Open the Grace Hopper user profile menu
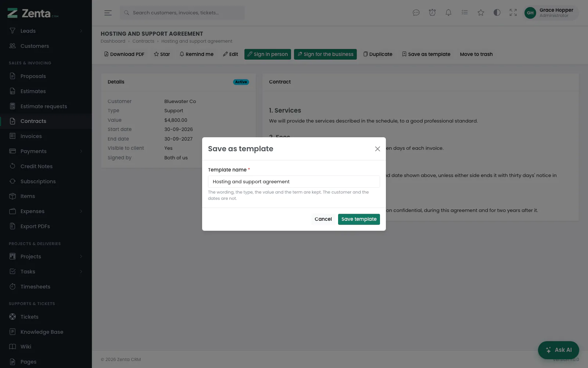588x368 pixels. pos(551,13)
